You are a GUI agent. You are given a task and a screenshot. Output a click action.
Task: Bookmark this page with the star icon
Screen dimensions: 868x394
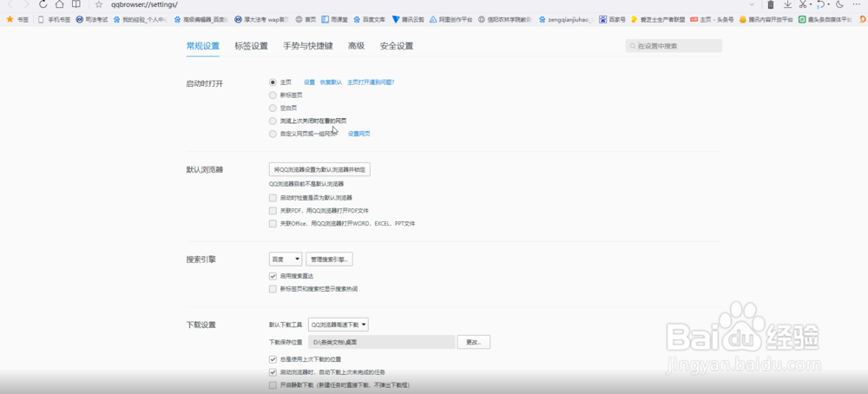coord(99,4)
